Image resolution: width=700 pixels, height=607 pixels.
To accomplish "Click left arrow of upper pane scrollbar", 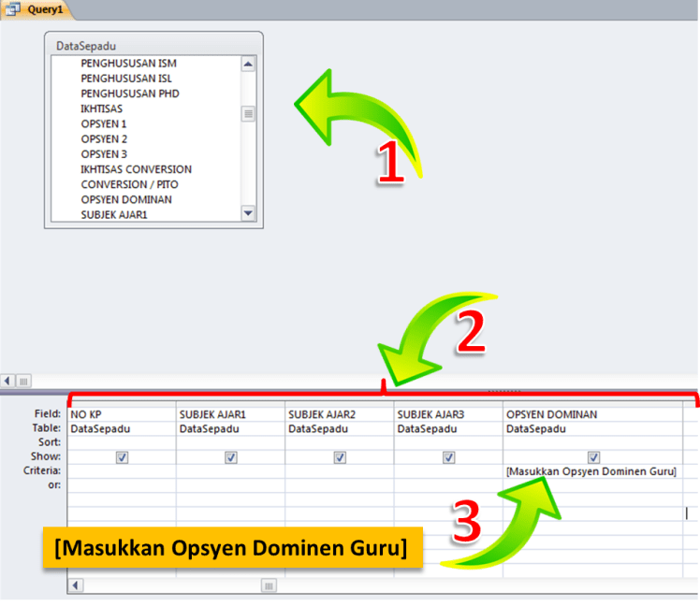I will point(8,381).
